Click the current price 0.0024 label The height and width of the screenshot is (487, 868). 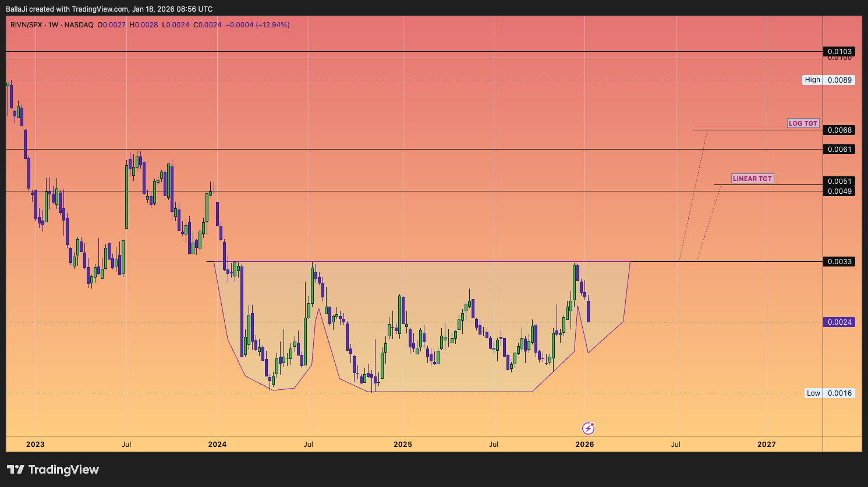tap(839, 322)
